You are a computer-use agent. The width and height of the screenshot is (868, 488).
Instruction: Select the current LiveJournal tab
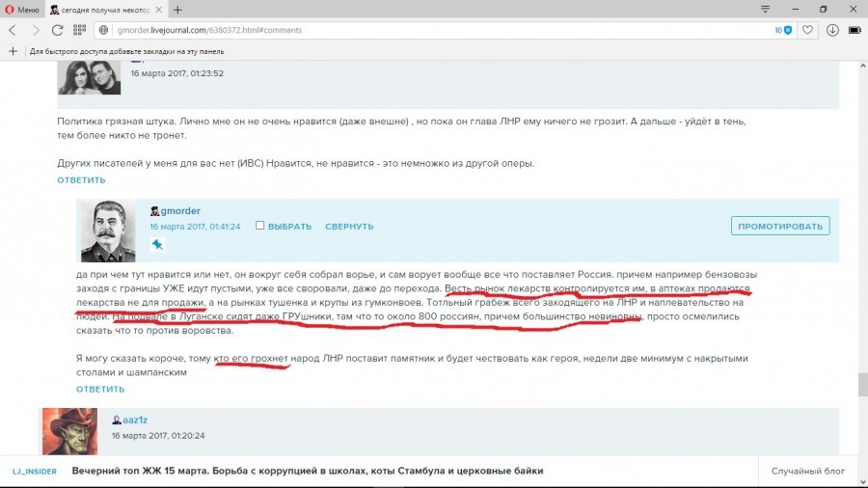tap(118, 9)
